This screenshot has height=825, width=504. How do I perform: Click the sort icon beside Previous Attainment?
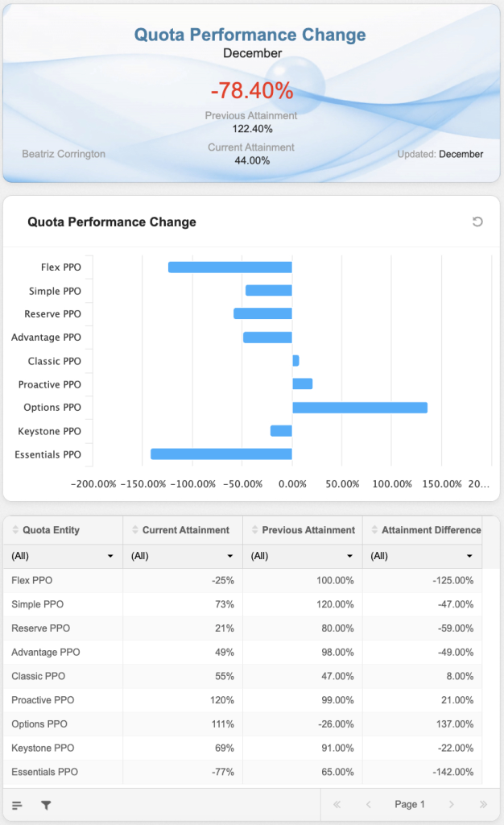coord(255,530)
